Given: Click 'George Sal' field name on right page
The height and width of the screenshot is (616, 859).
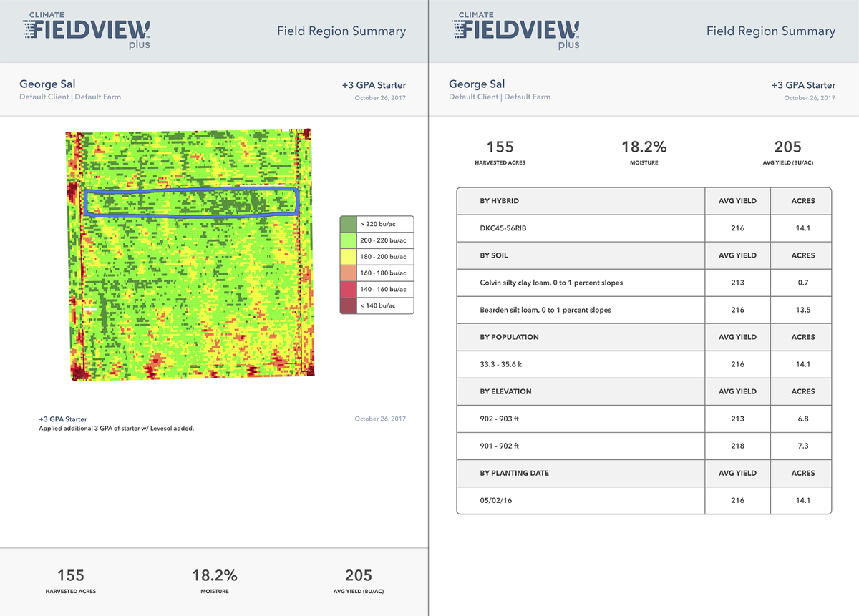Looking at the screenshot, I should (477, 84).
